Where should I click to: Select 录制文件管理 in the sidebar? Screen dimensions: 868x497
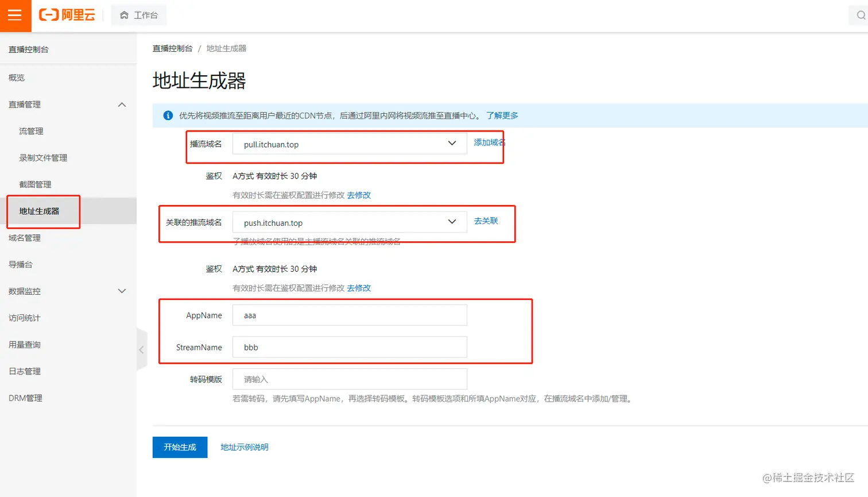pos(43,157)
